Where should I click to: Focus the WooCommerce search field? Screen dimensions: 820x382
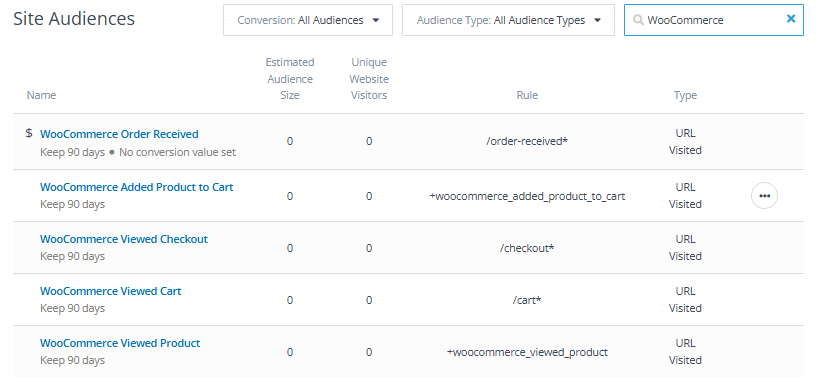pyautogui.click(x=713, y=20)
